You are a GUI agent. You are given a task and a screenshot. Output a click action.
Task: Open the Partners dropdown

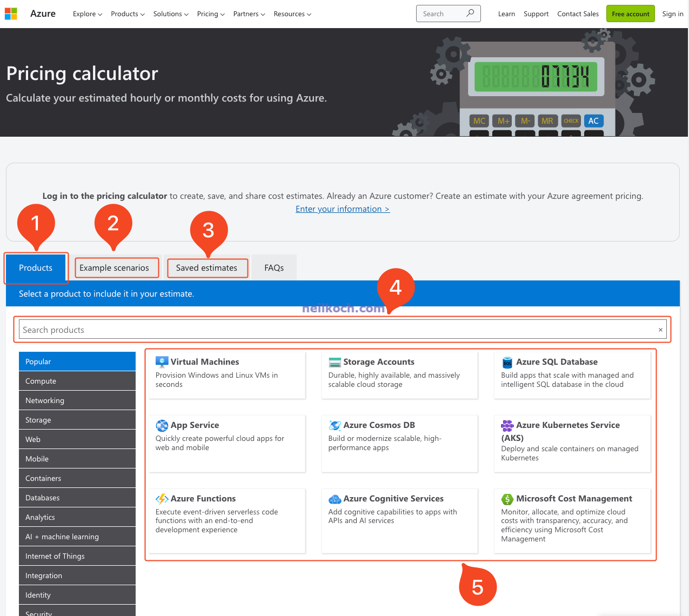click(x=249, y=14)
